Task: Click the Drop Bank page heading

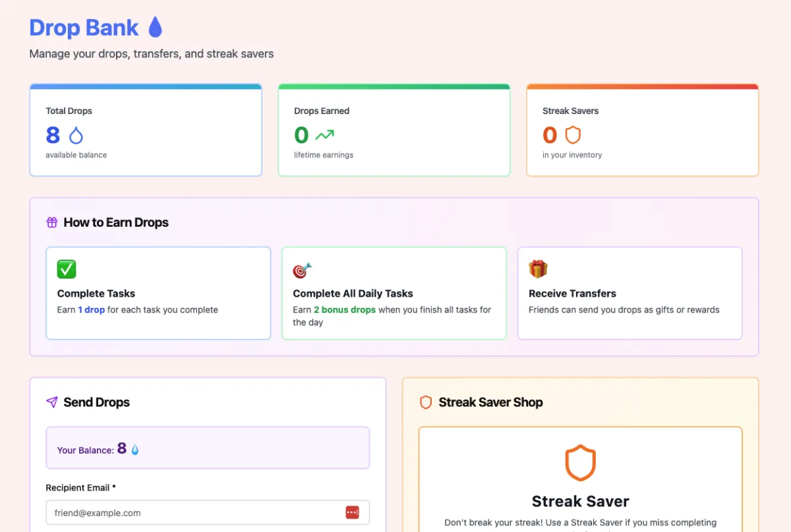Action: tap(84, 28)
